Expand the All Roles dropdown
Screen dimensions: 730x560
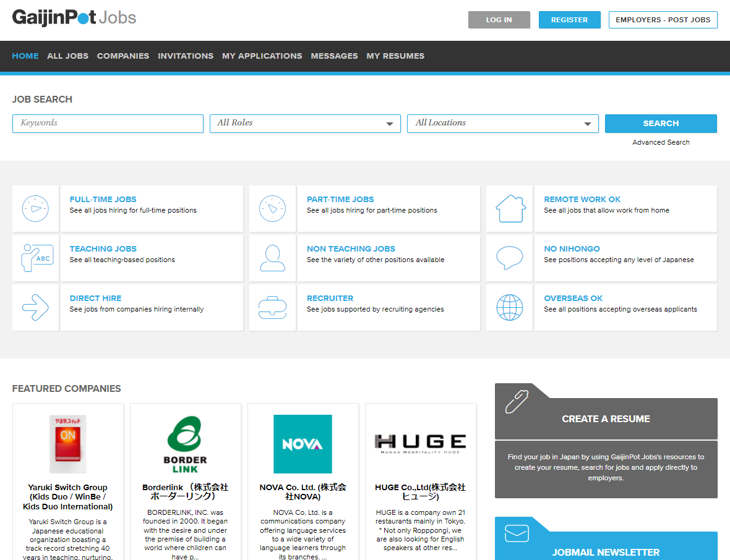306,124
